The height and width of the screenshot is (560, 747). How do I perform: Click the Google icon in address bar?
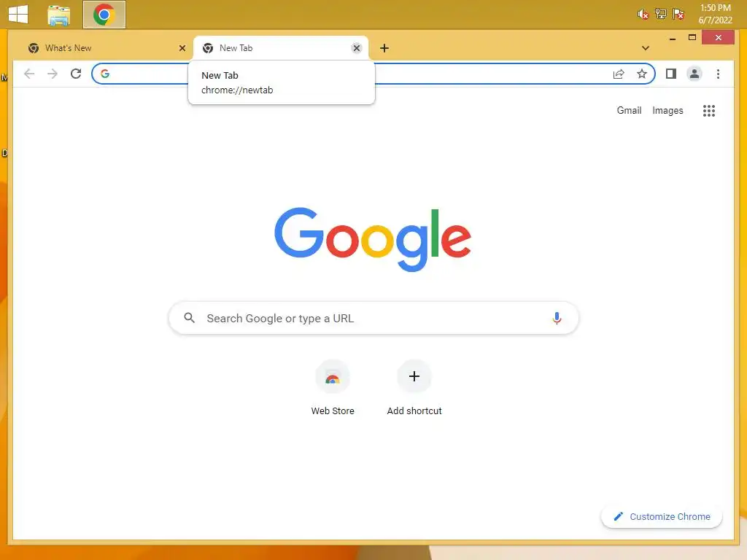click(x=105, y=74)
